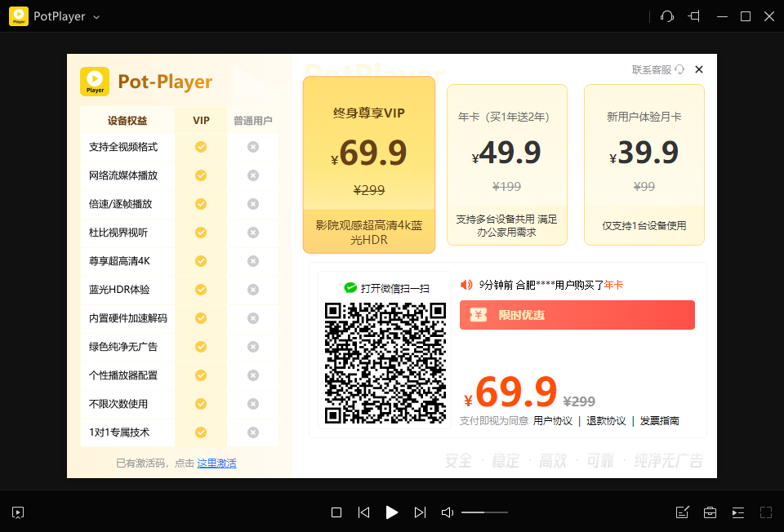Click normal-user X icon for 不限次数使用

click(x=253, y=404)
